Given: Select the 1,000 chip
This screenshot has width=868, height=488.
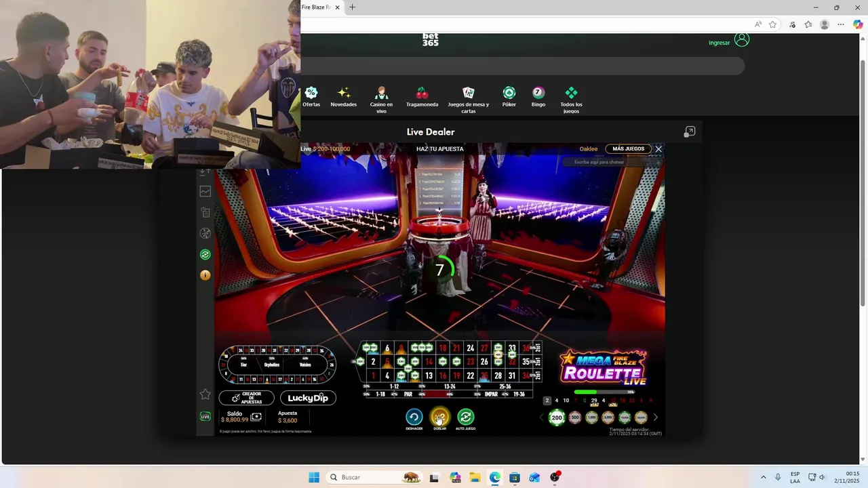Looking at the screenshot, I should pyautogui.click(x=591, y=418).
